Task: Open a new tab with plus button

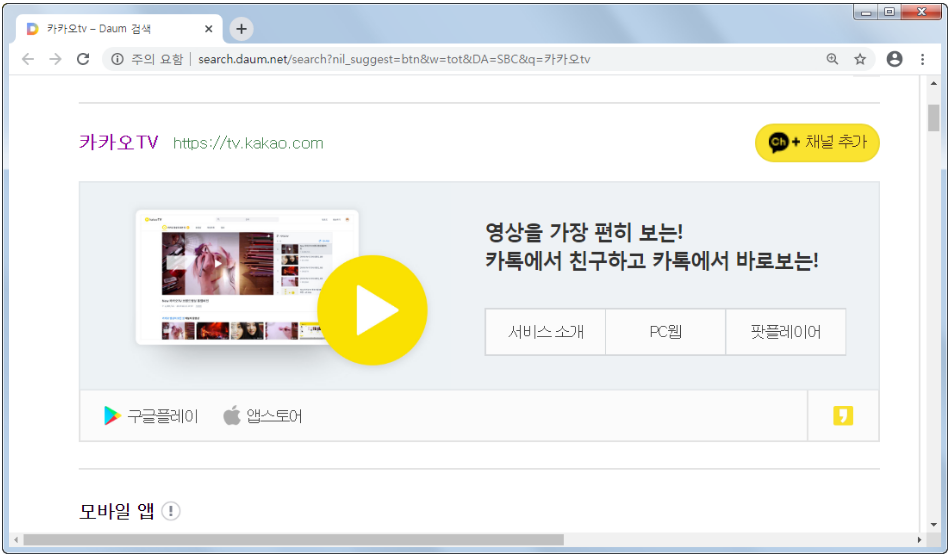Action: point(241,28)
